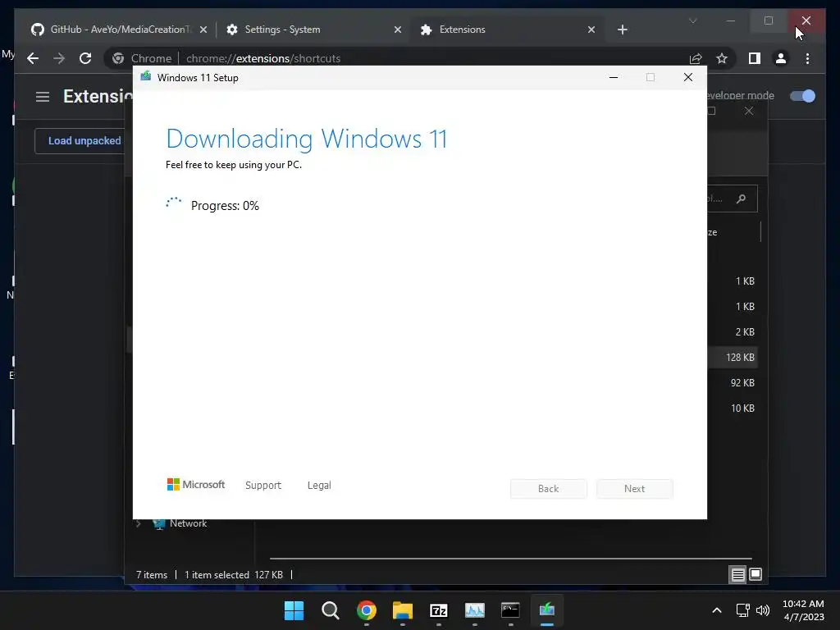Reload the Chrome page
Image resolution: width=840 pixels, height=630 pixels.
85,58
